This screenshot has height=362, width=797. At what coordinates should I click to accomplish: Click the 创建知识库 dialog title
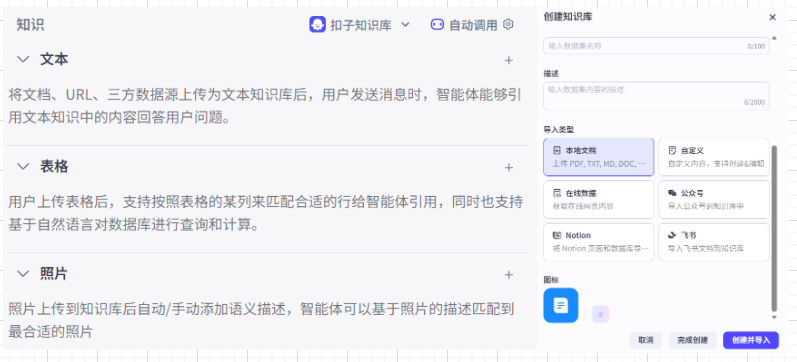pyautogui.click(x=568, y=17)
